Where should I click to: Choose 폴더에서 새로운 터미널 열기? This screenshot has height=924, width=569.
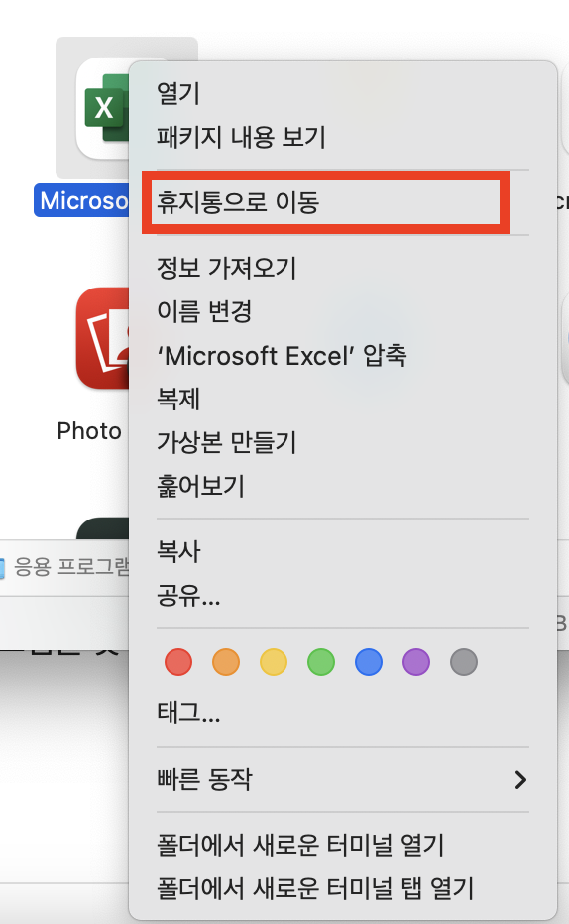click(300, 845)
